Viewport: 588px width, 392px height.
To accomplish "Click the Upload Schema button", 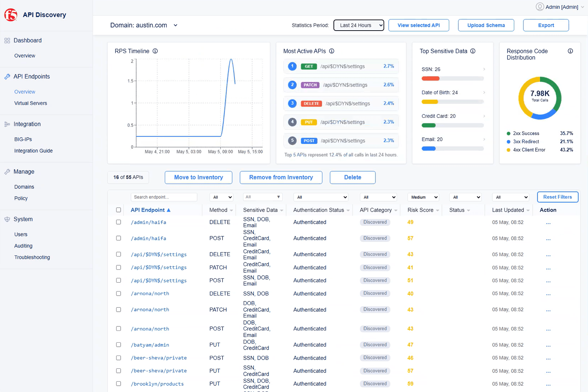I will 486,25.
